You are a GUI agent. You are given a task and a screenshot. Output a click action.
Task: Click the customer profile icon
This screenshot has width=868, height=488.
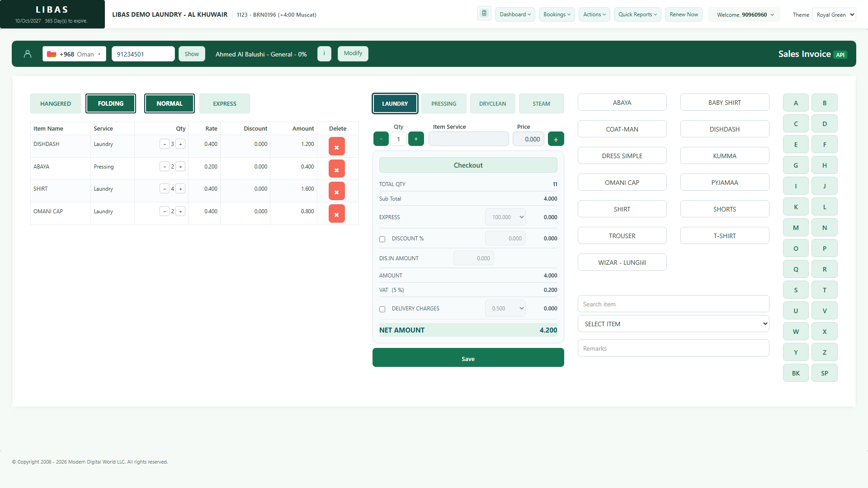pos(28,54)
